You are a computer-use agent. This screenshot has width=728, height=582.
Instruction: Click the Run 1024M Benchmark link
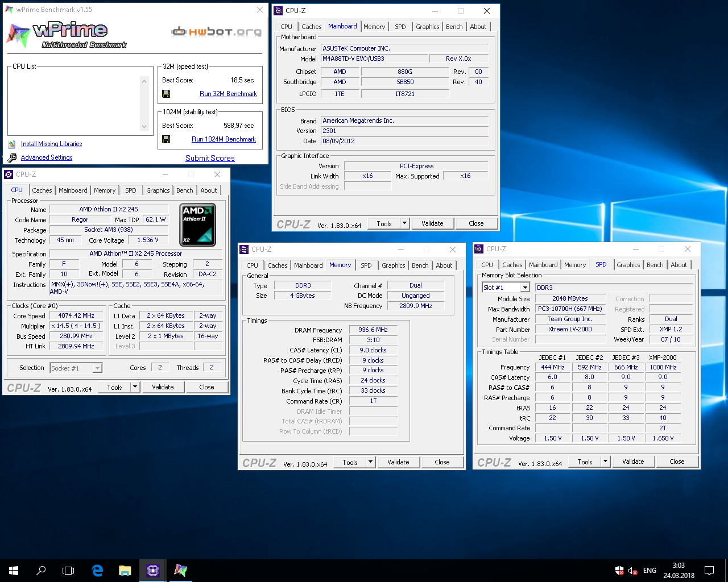coord(224,139)
